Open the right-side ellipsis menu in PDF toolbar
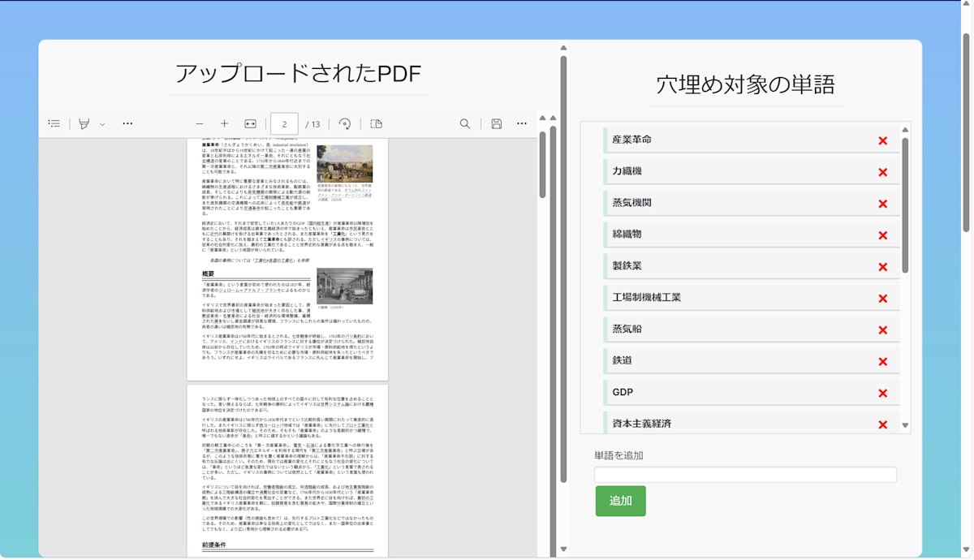 pyautogui.click(x=522, y=123)
